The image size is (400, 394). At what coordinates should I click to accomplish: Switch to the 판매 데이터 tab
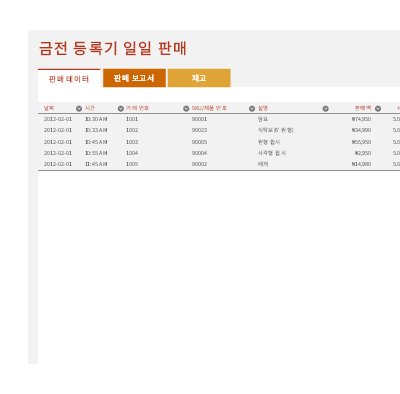(x=69, y=79)
